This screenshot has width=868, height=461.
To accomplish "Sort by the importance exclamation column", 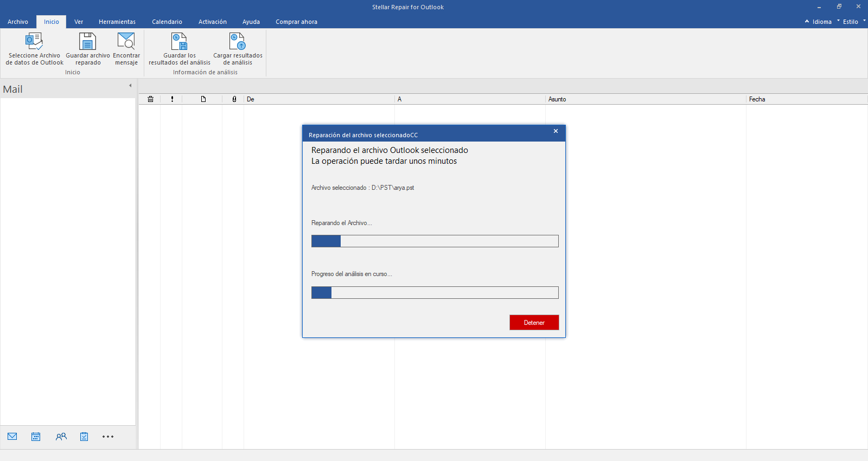I will click(x=172, y=99).
